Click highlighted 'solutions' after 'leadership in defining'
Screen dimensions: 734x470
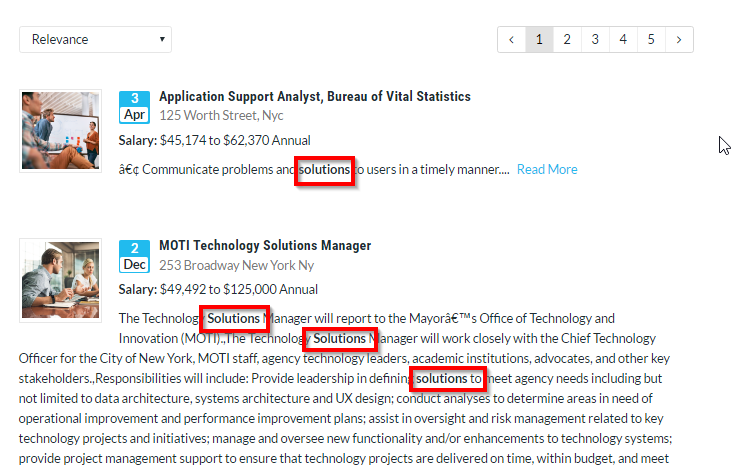click(442, 379)
